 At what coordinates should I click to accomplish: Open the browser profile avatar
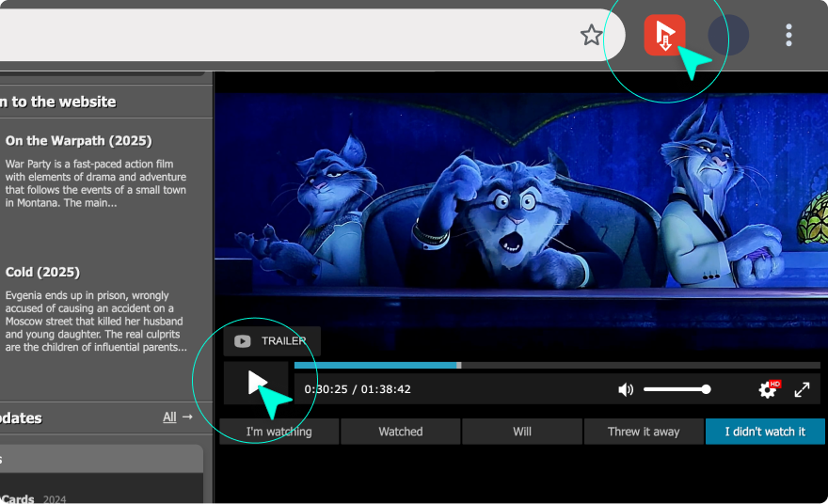pos(727,36)
